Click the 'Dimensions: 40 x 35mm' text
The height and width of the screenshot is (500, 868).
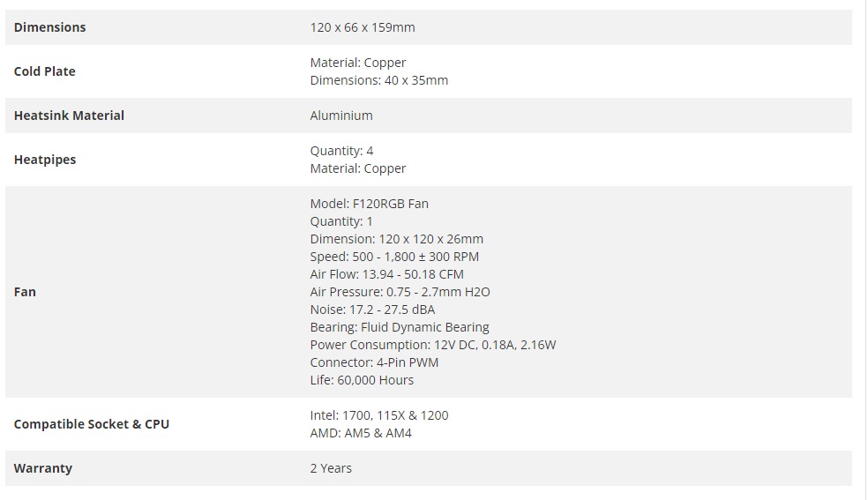click(x=378, y=80)
